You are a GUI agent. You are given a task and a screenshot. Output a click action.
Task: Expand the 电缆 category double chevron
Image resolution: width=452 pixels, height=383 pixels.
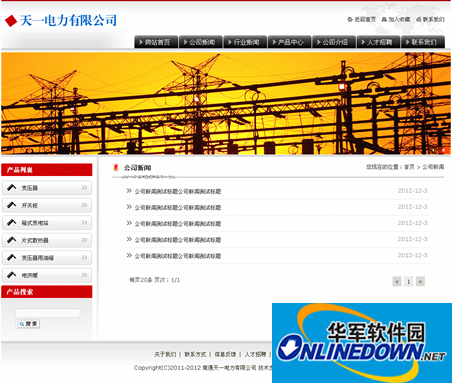pyautogui.click(x=84, y=275)
